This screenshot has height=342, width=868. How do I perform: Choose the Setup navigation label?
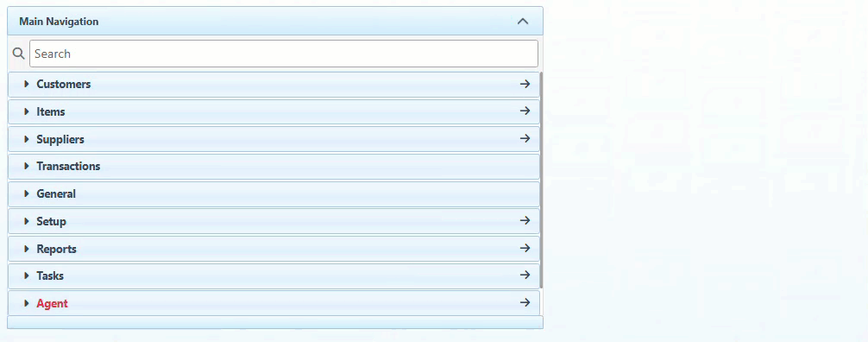(x=52, y=222)
